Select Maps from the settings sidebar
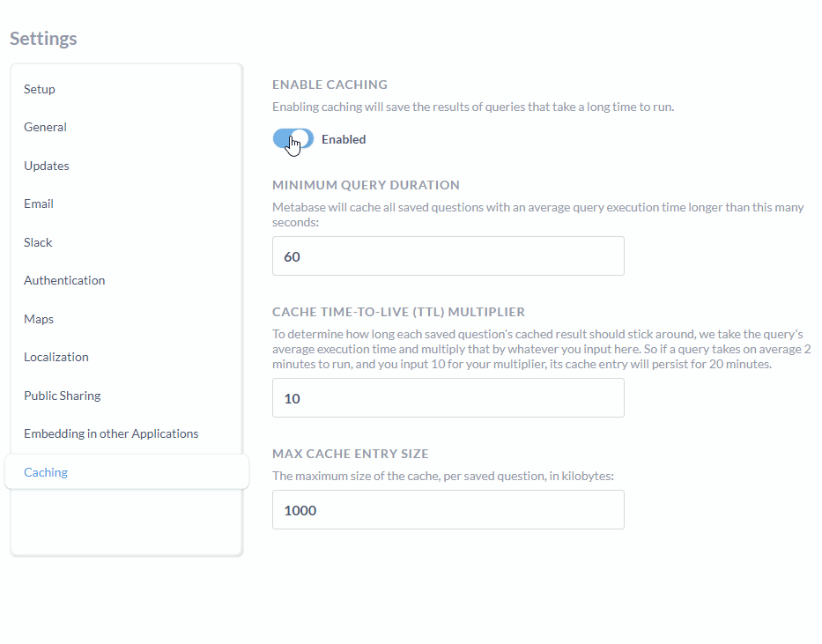The image size is (822, 644). 38,319
